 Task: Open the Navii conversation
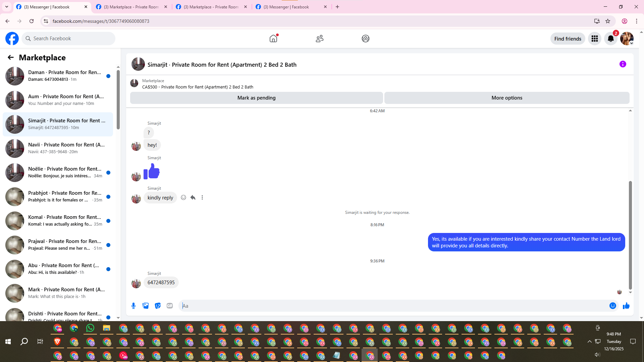[58, 148]
